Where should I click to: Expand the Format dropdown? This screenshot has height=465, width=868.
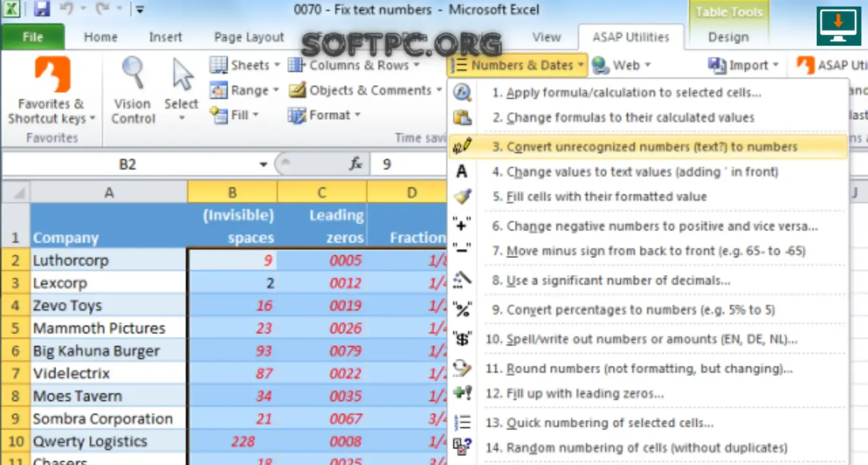pos(324,115)
